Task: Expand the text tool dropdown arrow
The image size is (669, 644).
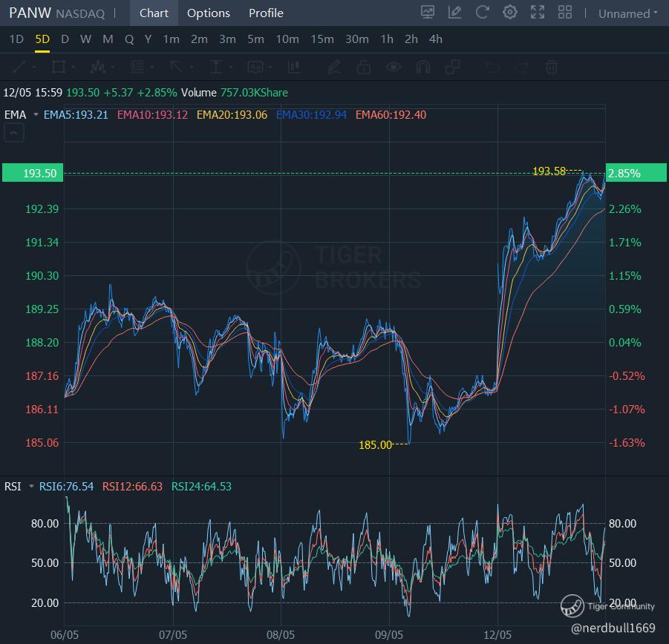Action: pos(270,68)
